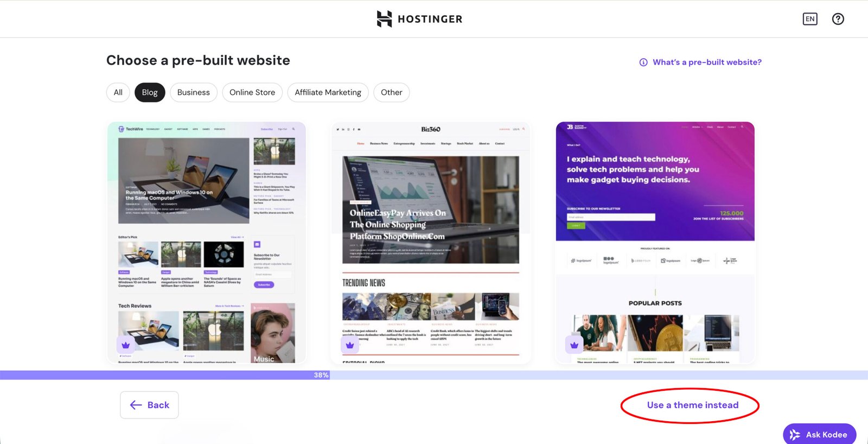Click crown icon on TechWire template
Screen dimensions: 868x444
pyautogui.click(x=126, y=345)
